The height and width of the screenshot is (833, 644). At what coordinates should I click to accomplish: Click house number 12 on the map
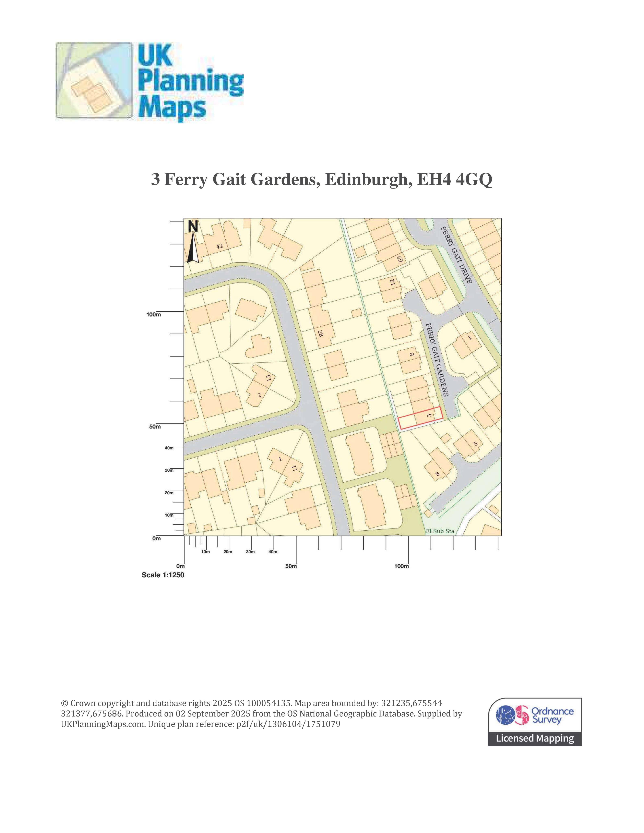coord(392,282)
